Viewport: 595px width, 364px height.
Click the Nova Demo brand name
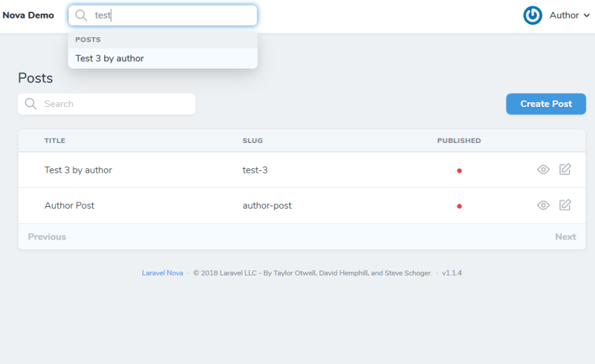coord(29,15)
